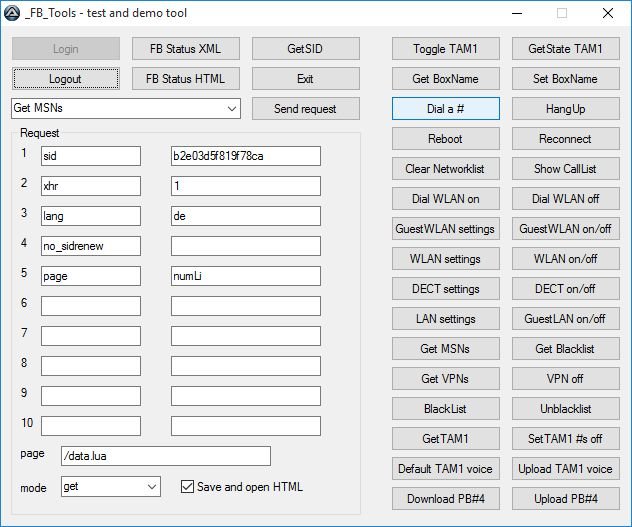Click GuestLAN on/off button
This screenshot has height=527, width=632.
click(x=566, y=319)
